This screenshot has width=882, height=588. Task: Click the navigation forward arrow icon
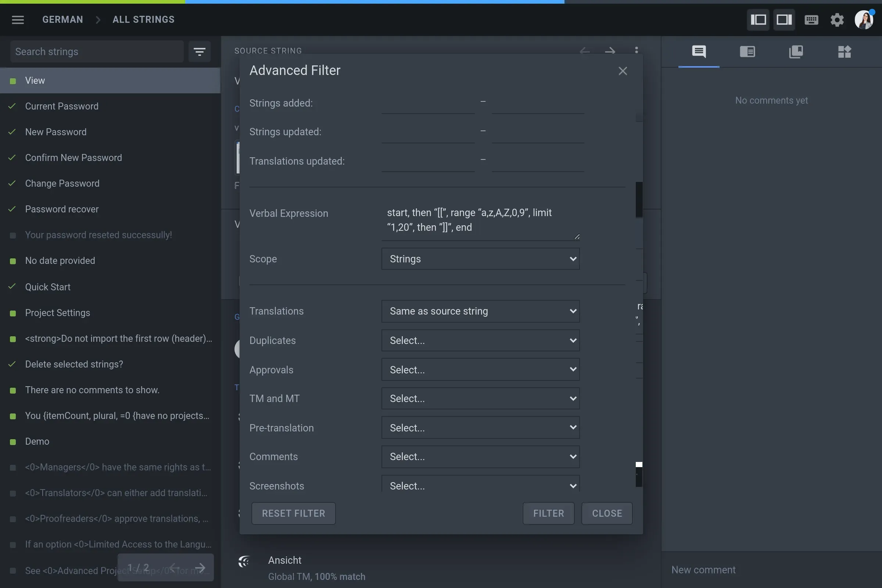[610, 51]
